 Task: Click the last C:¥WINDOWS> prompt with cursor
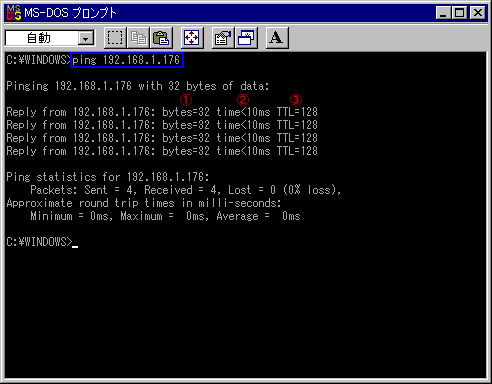(x=42, y=242)
